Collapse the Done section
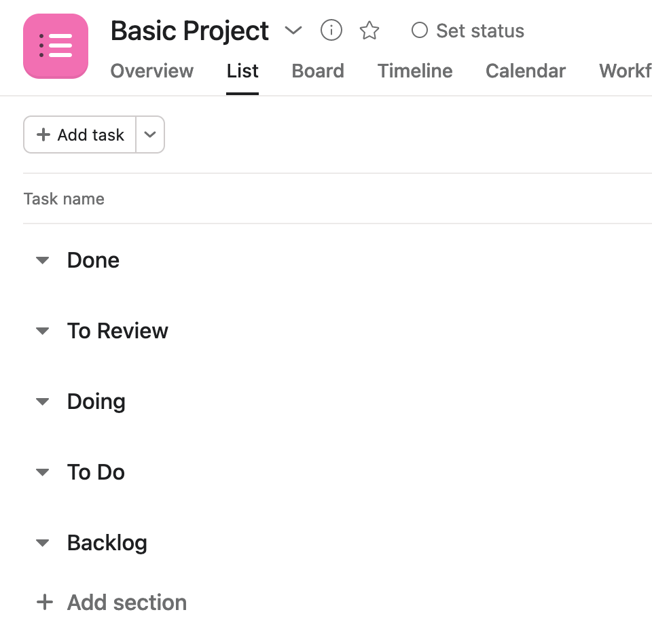 click(43, 260)
